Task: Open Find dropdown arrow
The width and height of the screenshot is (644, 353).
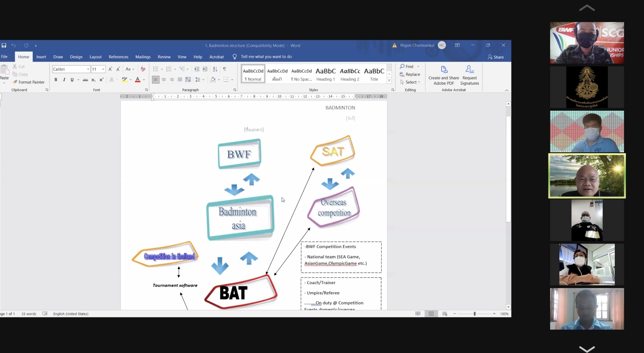Action: (418, 67)
